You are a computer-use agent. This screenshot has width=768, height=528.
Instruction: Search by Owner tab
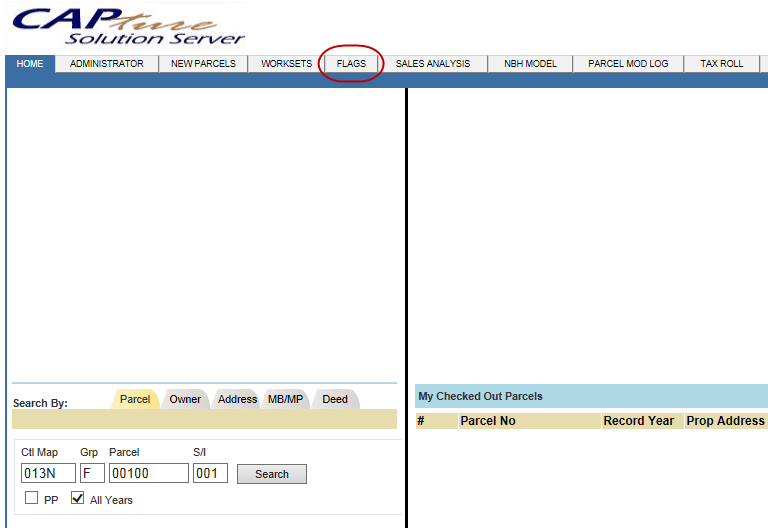coord(185,399)
